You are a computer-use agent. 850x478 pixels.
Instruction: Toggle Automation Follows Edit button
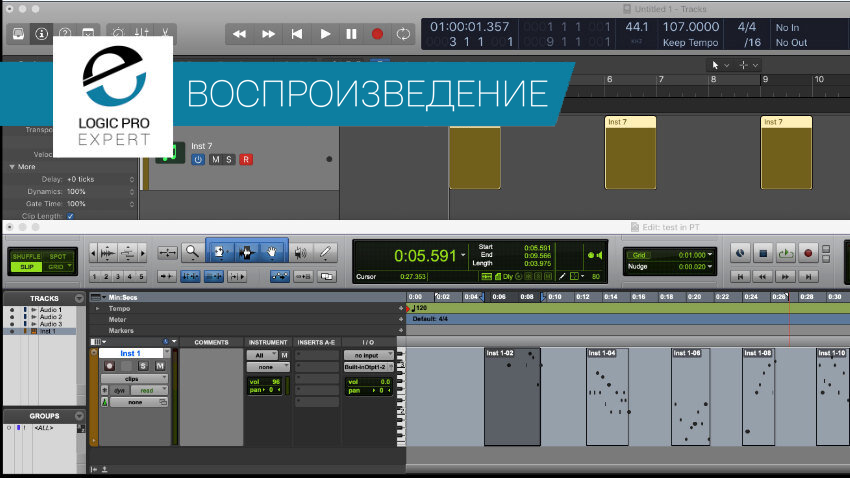coord(280,276)
